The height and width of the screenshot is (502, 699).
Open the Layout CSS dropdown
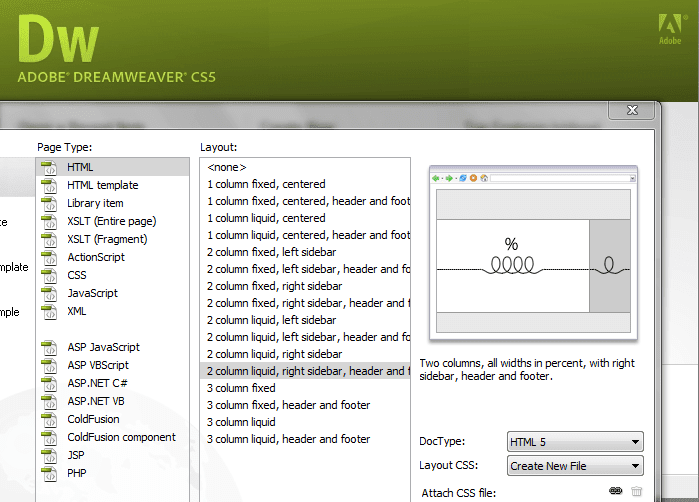click(x=575, y=466)
